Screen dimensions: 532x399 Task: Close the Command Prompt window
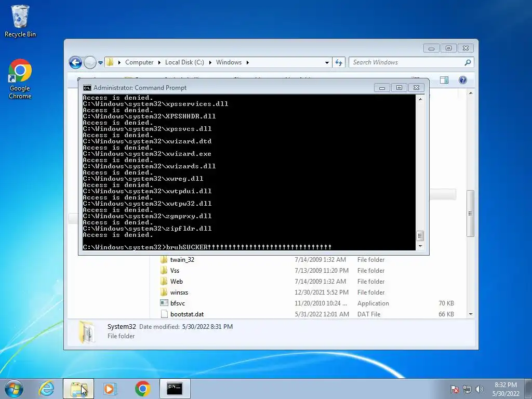pyautogui.click(x=416, y=88)
